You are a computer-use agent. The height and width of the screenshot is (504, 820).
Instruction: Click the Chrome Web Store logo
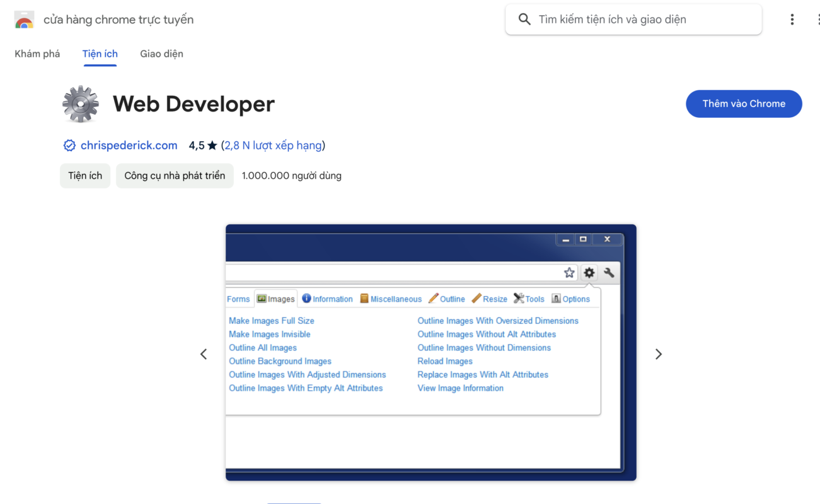pyautogui.click(x=24, y=20)
